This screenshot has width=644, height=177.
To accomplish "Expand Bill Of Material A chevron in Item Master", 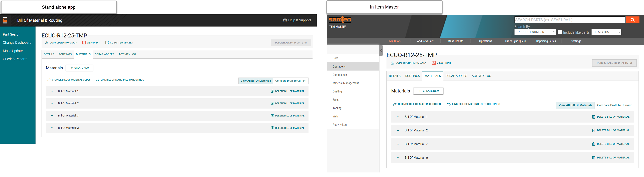I will point(398,158).
